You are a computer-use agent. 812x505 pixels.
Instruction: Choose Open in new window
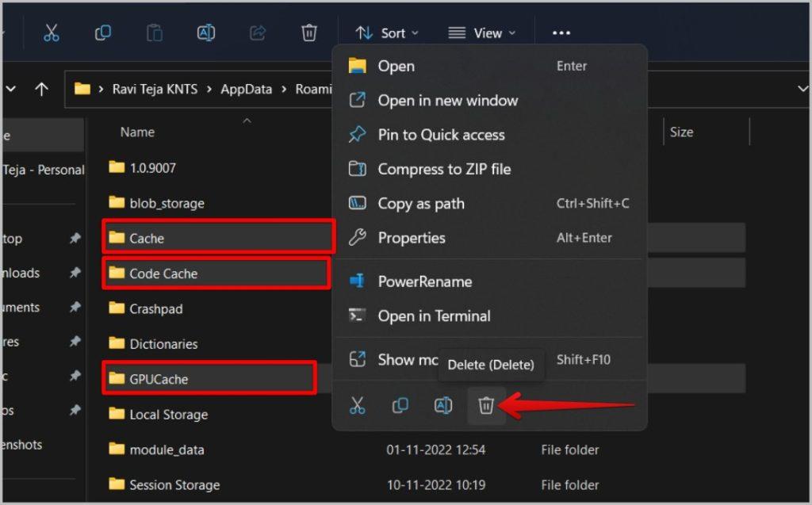[489, 100]
